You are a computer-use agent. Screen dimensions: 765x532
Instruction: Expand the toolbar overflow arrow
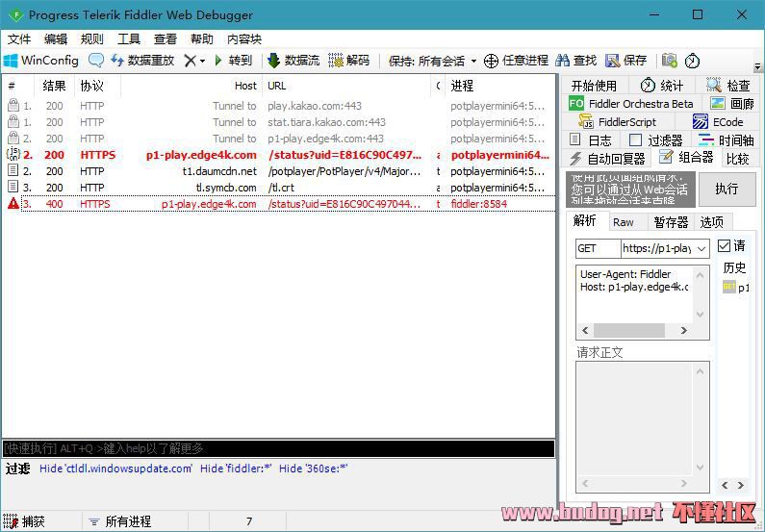point(757,65)
